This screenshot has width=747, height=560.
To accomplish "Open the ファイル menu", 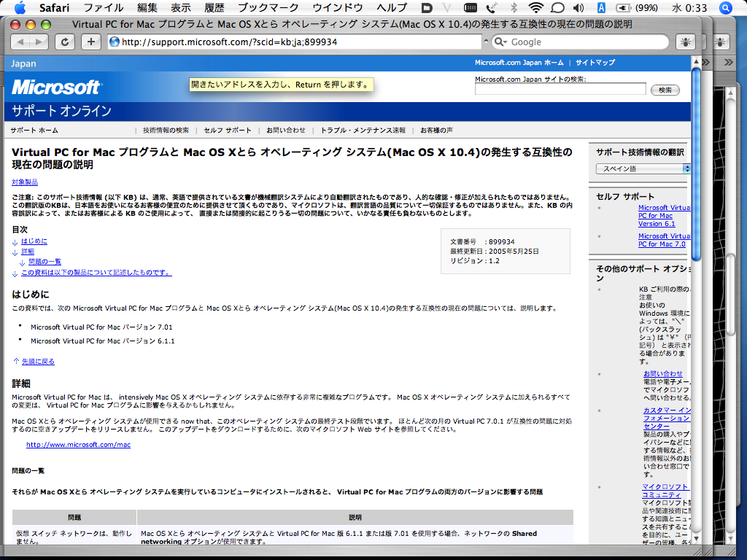I will click(104, 7).
